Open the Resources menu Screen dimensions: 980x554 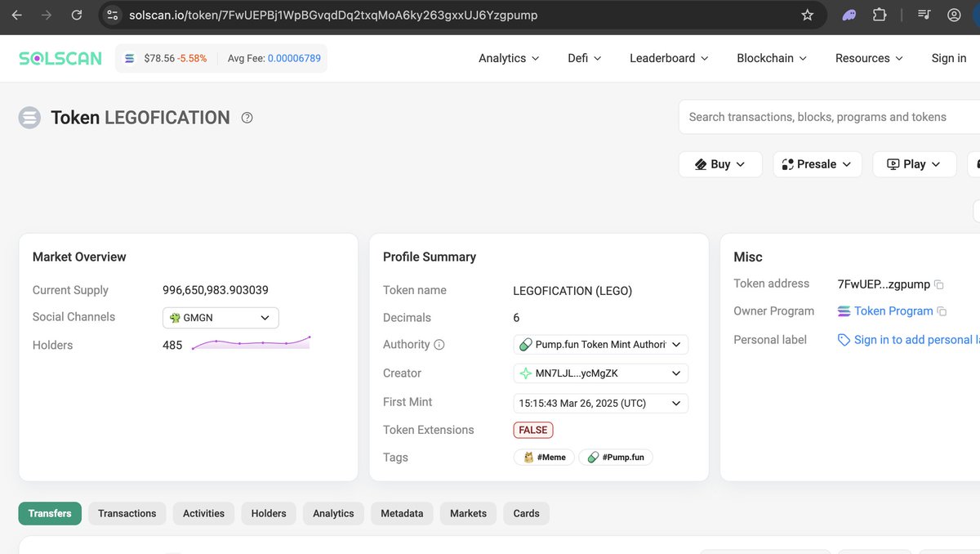click(x=869, y=58)
